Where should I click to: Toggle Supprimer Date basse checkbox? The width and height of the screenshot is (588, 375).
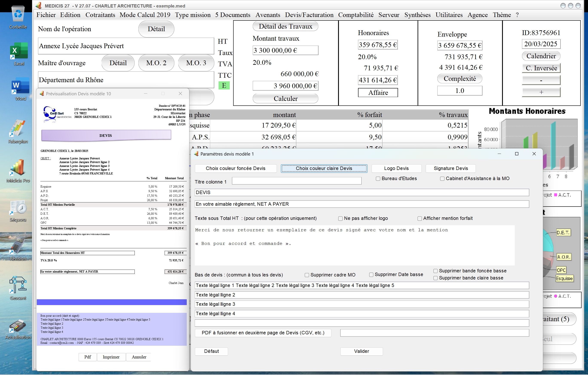pyautogui.click(x=371, y=275)
